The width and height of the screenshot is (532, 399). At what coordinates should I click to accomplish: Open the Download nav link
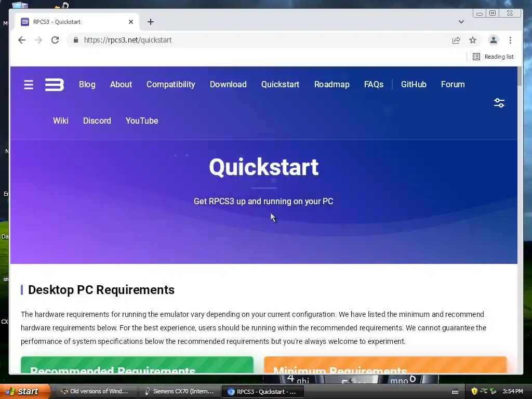point(228,85)
